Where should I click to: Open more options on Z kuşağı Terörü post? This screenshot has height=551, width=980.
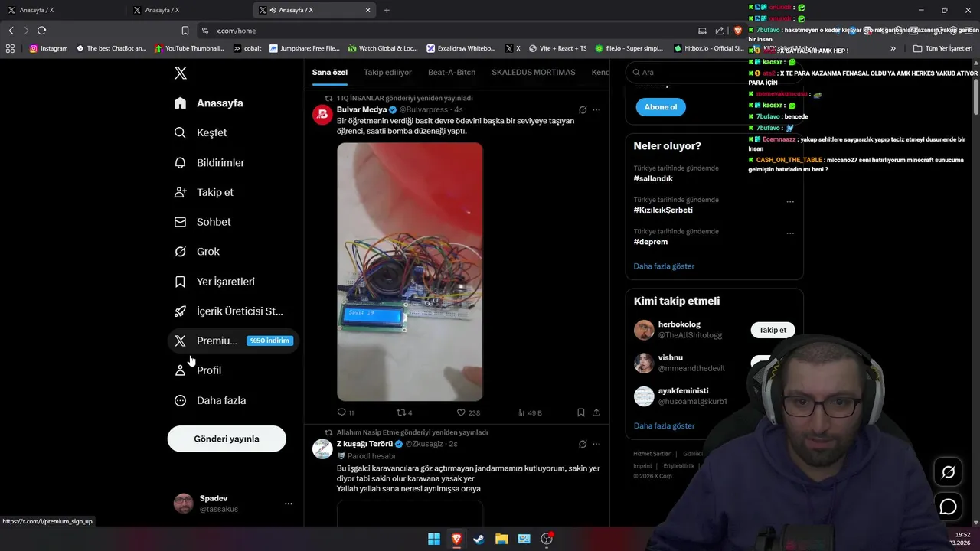(596, 444)
